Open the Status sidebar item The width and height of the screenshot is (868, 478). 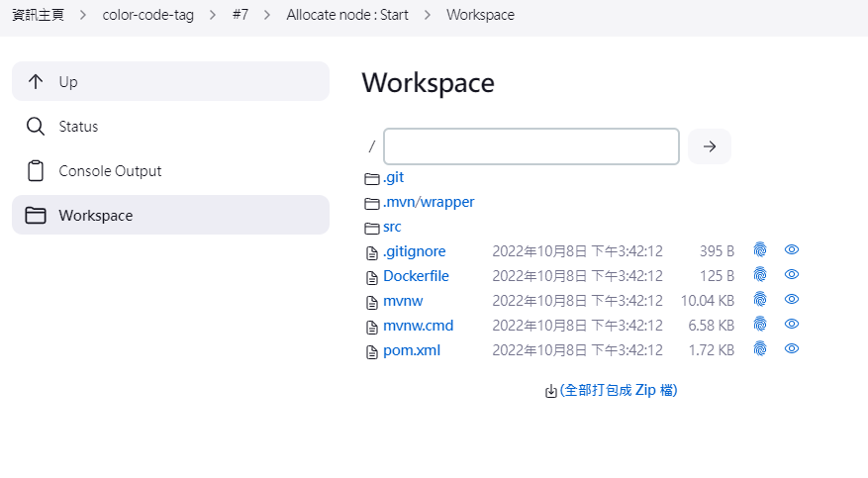coord(78,127)
